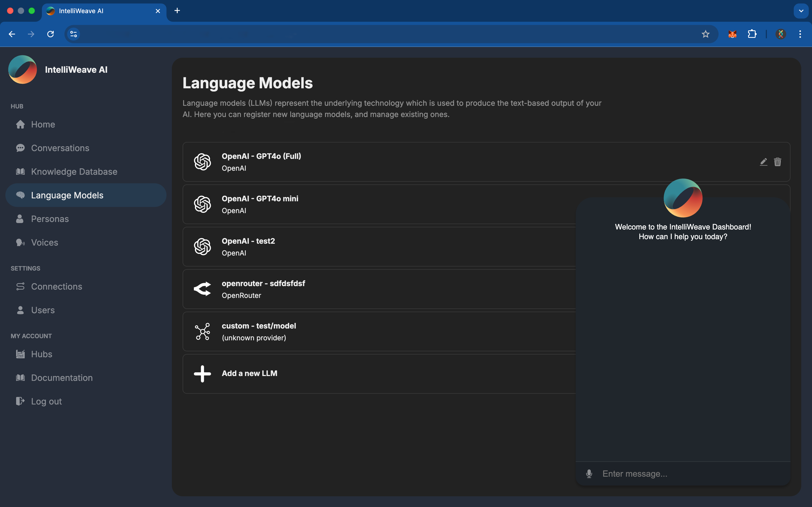
Task: Click the Documentation book icon
Action: (x=20, y=378)
